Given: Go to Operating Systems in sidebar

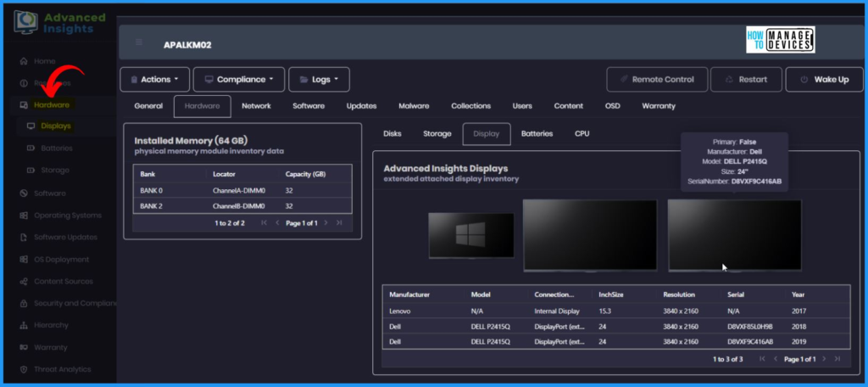Looking at the screenshot, I should coord(68,215).
